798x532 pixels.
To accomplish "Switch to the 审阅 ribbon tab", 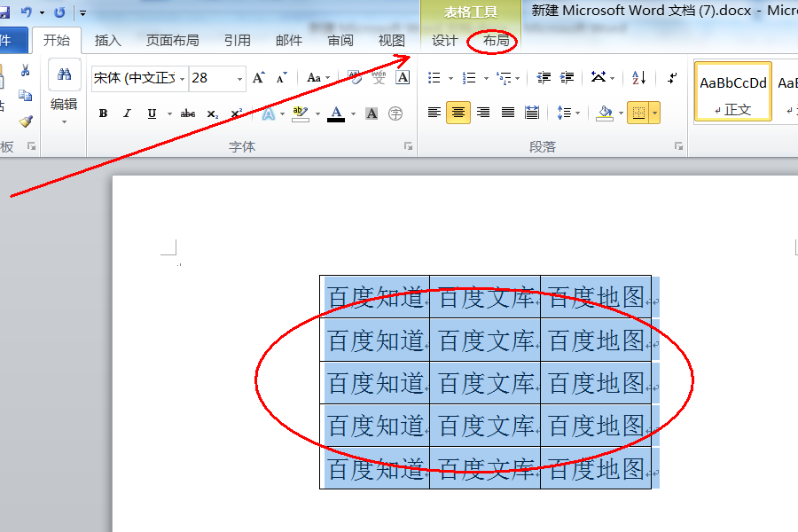I will 340,40.
